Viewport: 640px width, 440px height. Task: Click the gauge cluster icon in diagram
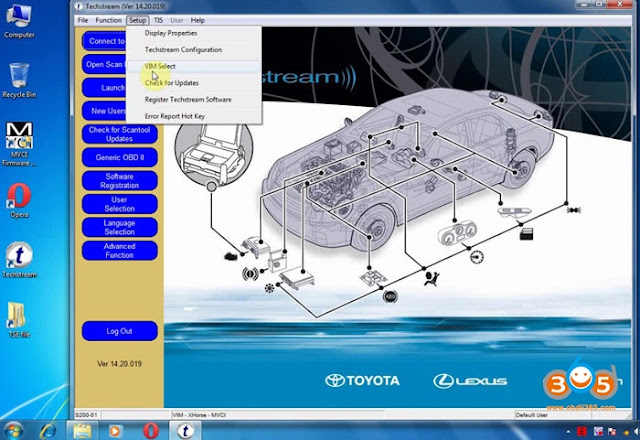[x=458, y=233]
